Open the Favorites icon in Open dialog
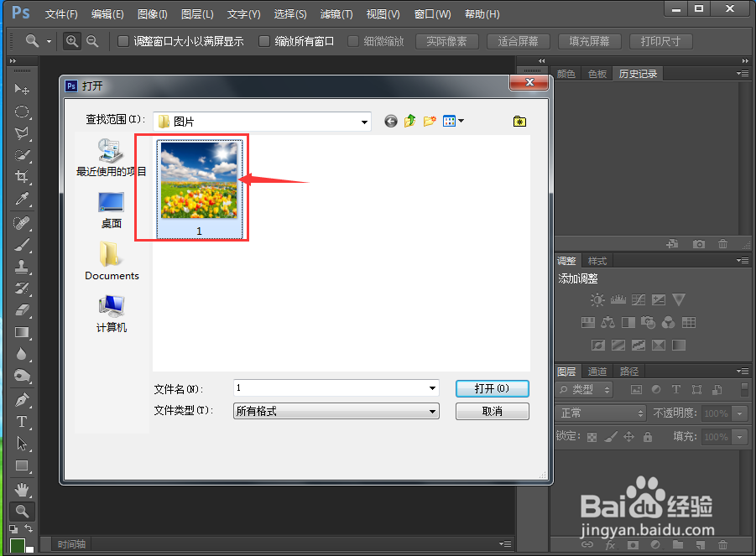The width and height of the screenshot is (756, 556). (519, 121)
